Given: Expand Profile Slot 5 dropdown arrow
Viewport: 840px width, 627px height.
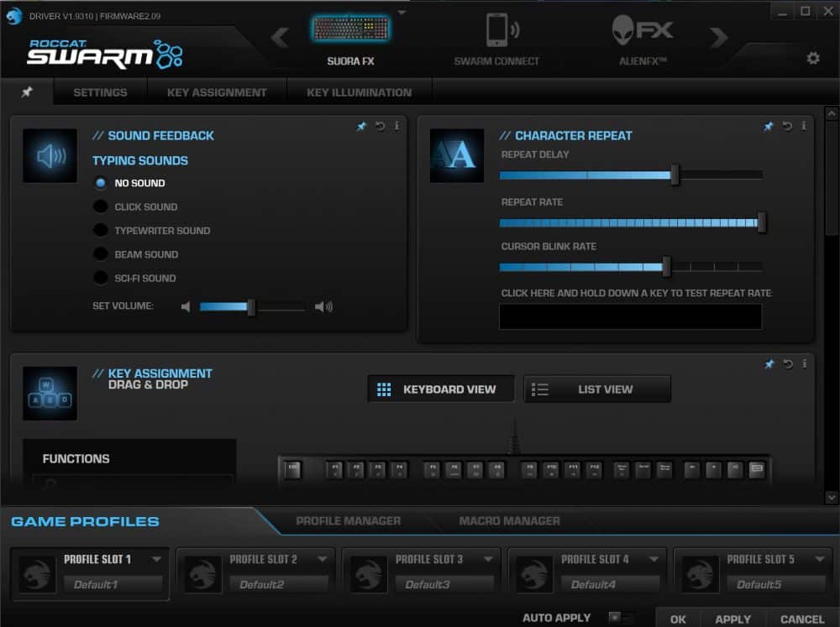Looking at the screenshot, I should coord(820,559).
